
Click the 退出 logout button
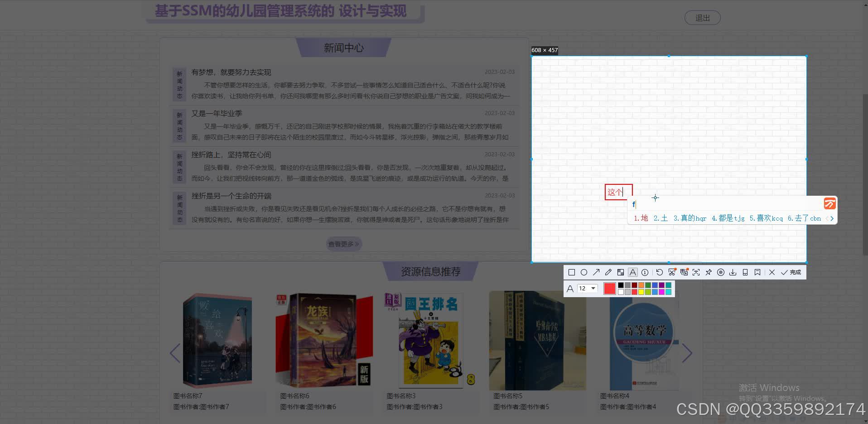[x=702, y=18]
